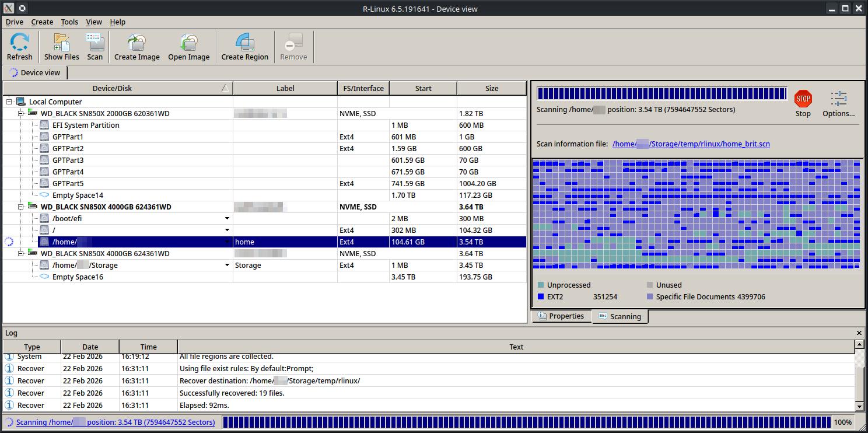Click the Refresh toolbar icon
868x433 pixels.
20,43
